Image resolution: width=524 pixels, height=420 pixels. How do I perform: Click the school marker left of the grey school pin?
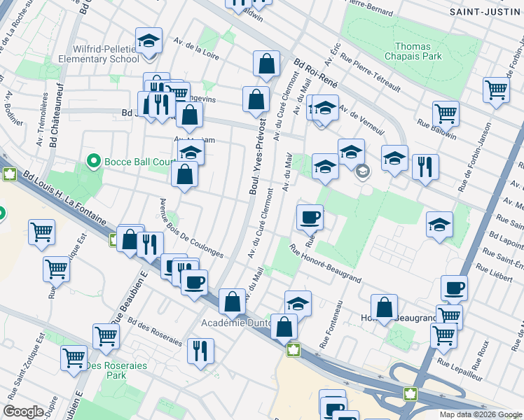click(325, 167)
